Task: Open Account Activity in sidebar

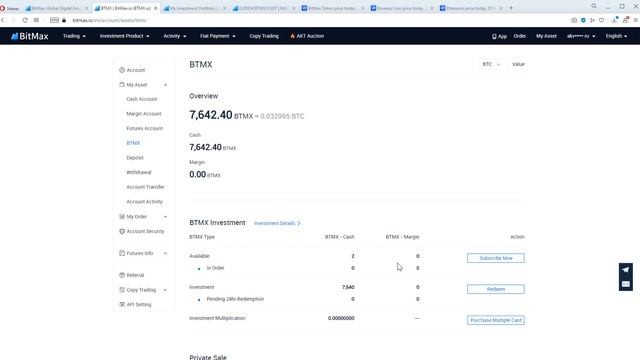Action: pyautogui.click(x=144, y=202)
